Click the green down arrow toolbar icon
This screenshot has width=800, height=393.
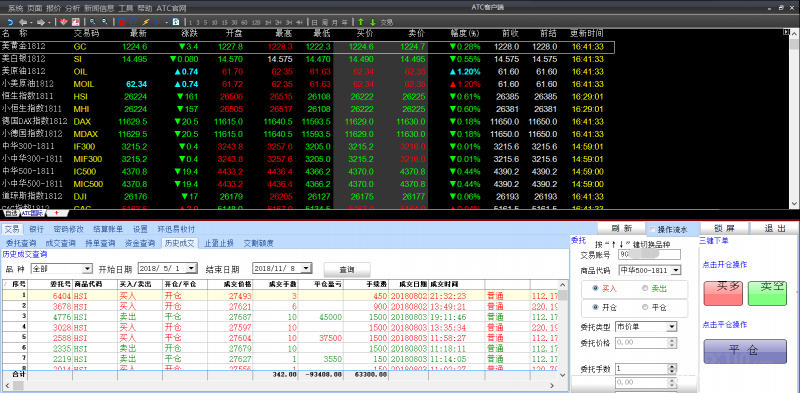tap(373, 22)
